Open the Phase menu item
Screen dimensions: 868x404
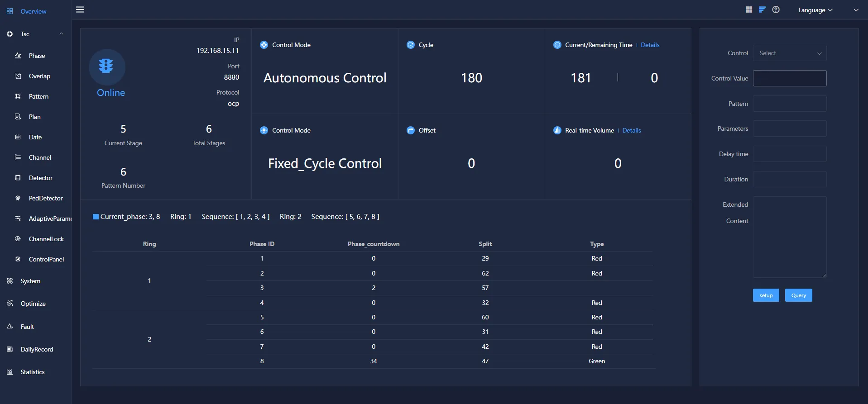pyautogui.click(x=37, y=56)
